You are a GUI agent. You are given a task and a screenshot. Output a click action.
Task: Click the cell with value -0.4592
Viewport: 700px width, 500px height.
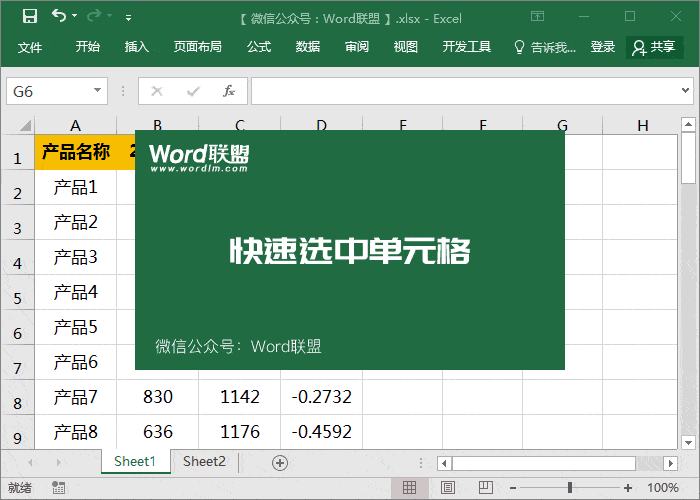(321, 432)
